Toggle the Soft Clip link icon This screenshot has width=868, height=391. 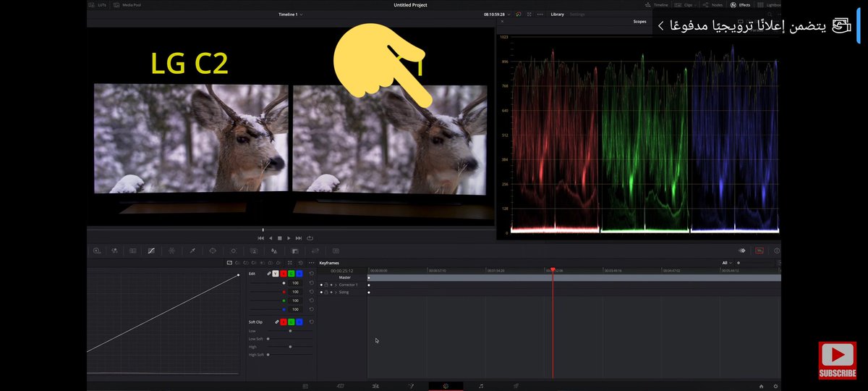pyautogui.click(x=277, y=321)
